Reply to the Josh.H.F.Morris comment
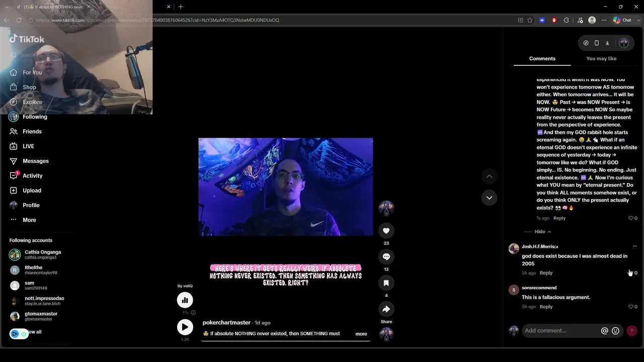This screenshot has width=644, height=362. 546,273
